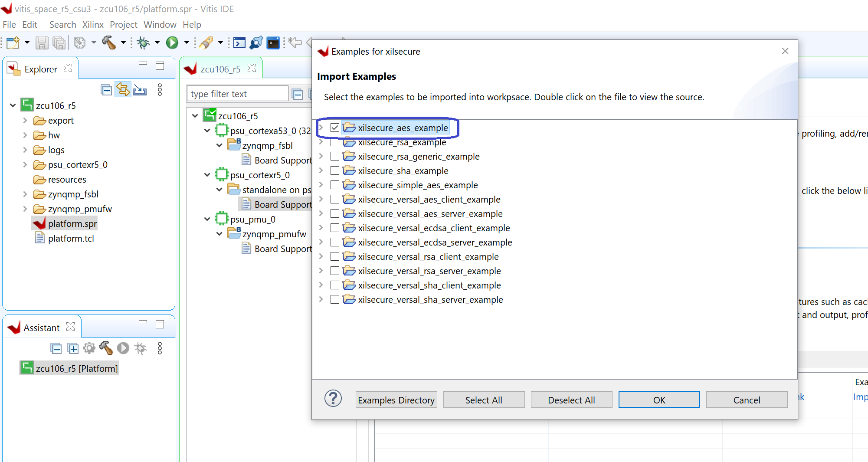Click the Cancel button
Screen dimensions: 868x462
click(x=747, y=400)
